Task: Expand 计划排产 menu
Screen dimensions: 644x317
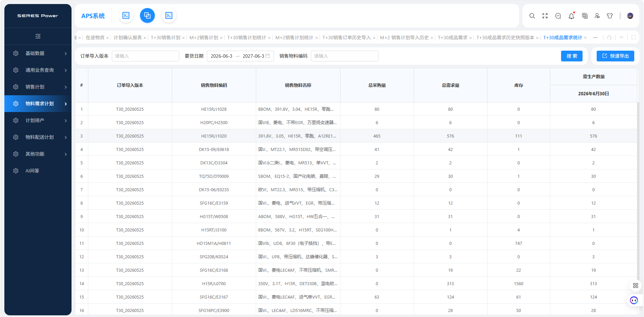Action: 38,120
